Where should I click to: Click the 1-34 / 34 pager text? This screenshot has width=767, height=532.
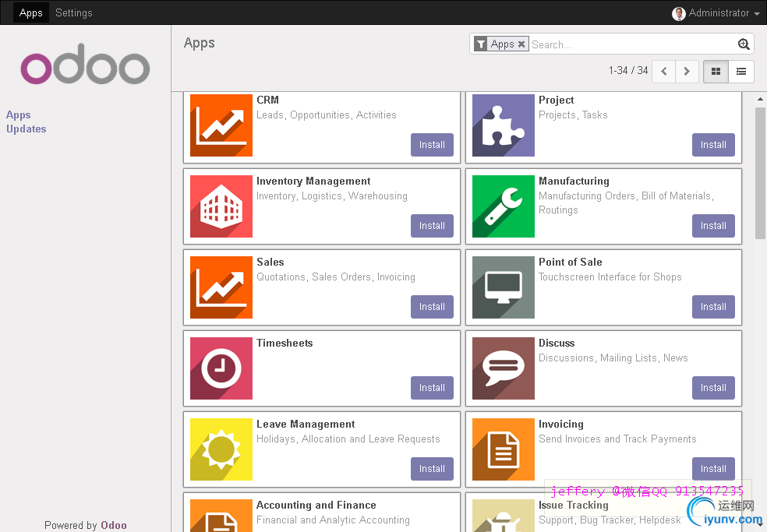(x=628, y=70)
